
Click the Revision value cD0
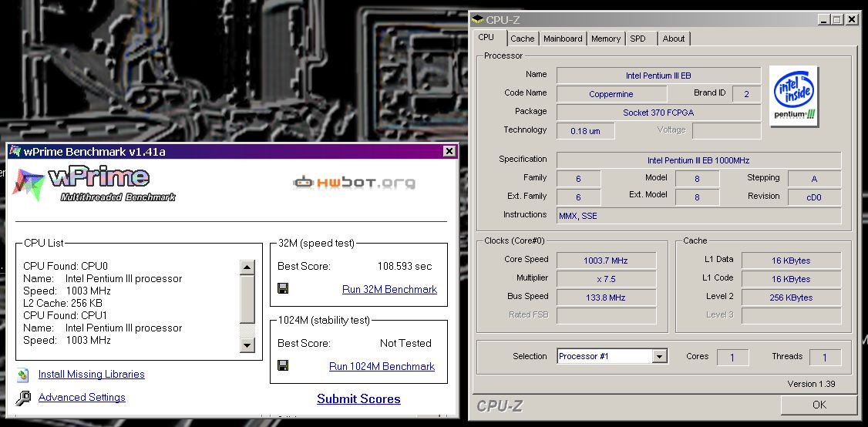tap(814, 197)
